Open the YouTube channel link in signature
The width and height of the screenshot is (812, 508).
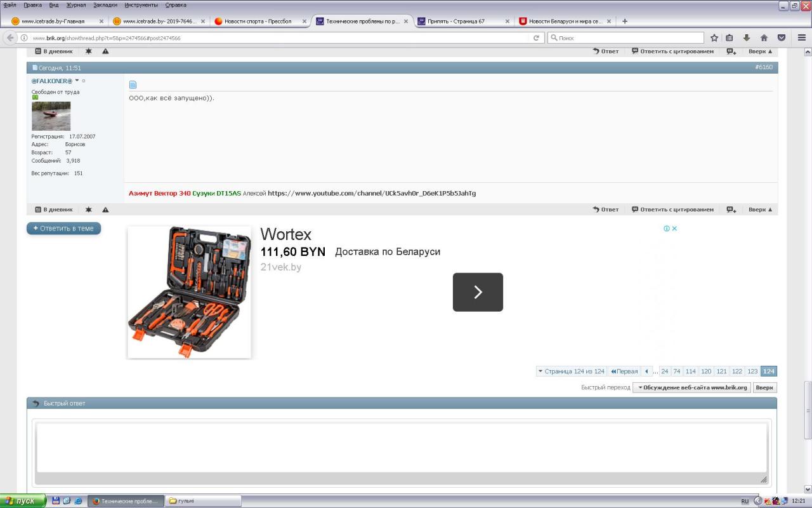(x=371, y=193)
